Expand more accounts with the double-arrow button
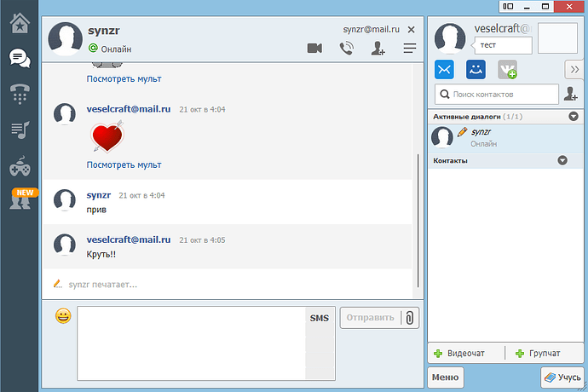 pos(572,70)
